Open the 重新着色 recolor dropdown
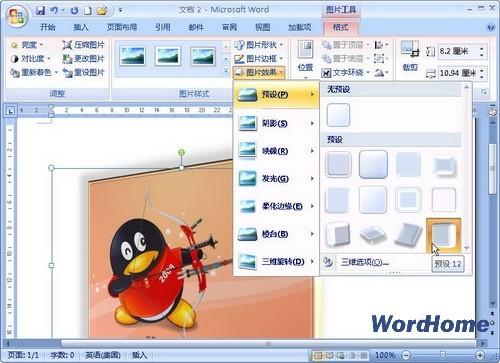The image size is (500, 363). click(34, 72)
